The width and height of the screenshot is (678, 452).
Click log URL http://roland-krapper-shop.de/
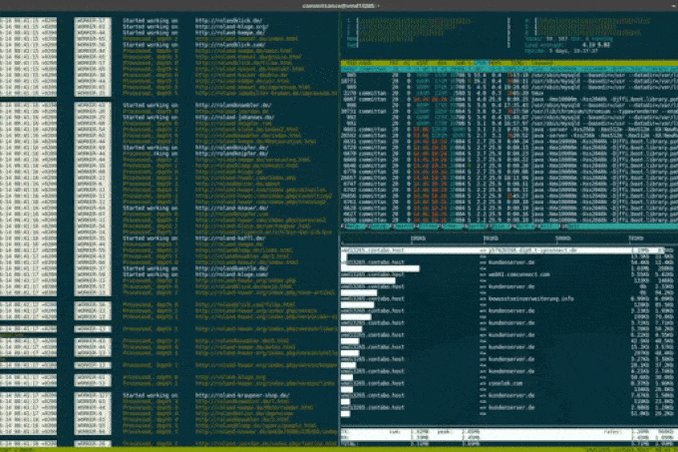(242, 395)
